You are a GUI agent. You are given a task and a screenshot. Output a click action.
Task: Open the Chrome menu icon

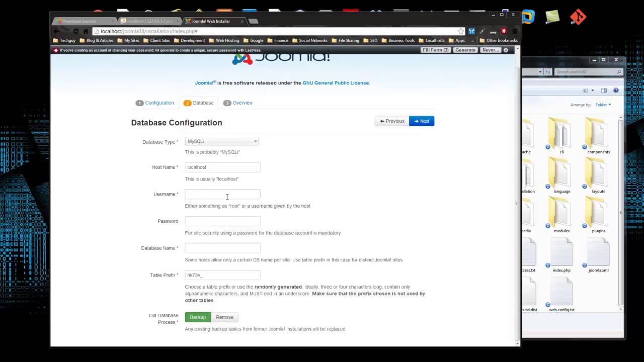pos(514,31)
